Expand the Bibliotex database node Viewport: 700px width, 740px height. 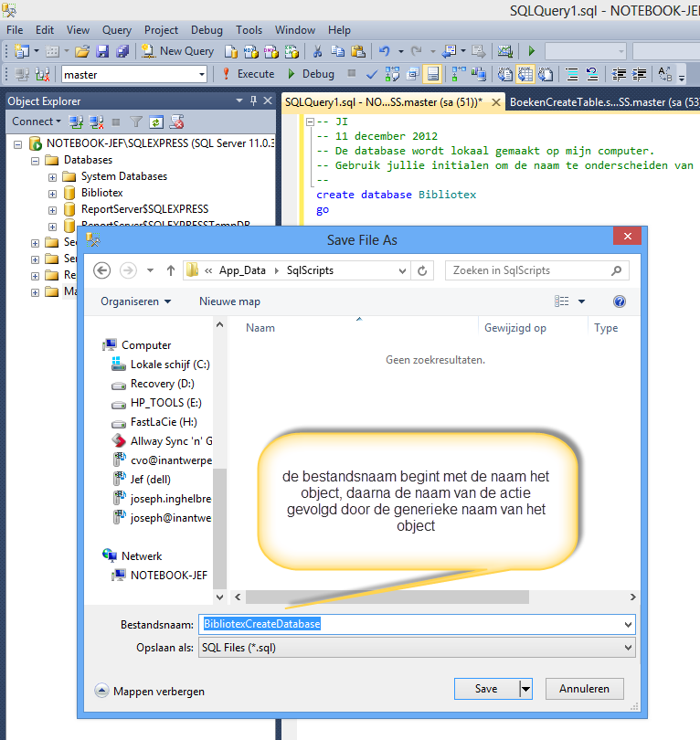52,194
